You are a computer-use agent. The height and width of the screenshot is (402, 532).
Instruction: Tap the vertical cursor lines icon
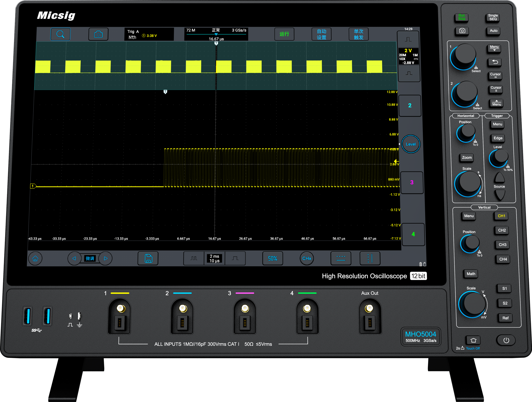click(x=370, y=258)
